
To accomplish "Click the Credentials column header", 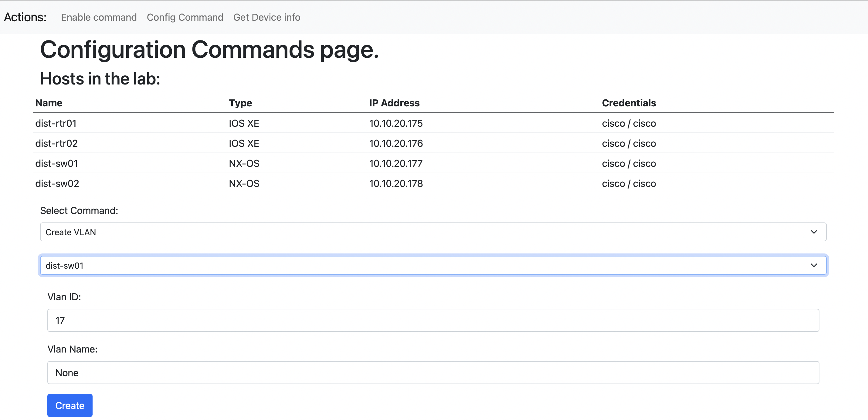I will click(x=629, y=103).
